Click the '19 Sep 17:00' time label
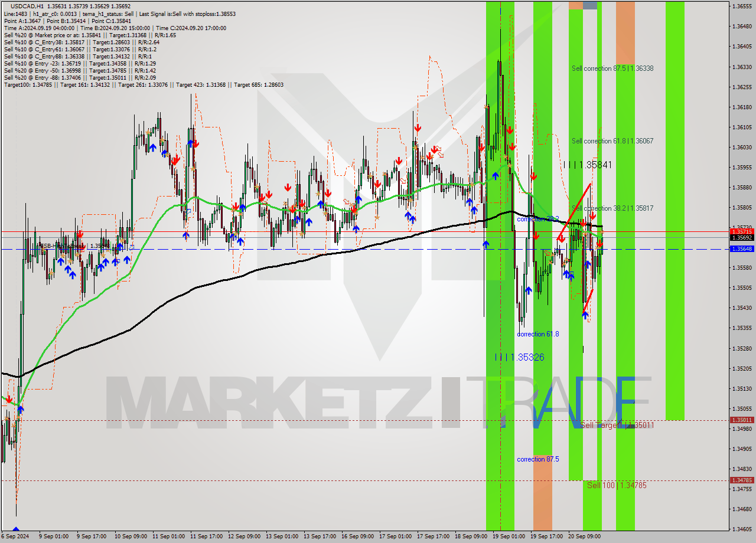 [546, 537]
